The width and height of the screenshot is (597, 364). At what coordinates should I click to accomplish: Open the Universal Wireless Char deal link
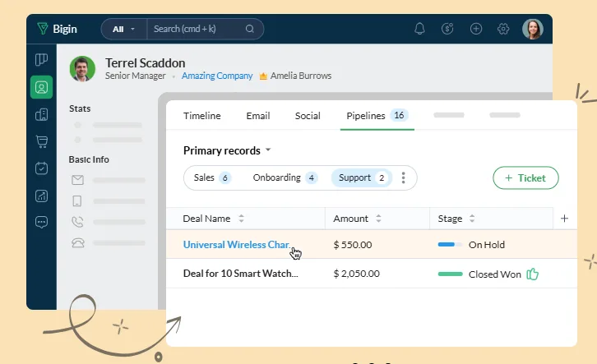237,245
